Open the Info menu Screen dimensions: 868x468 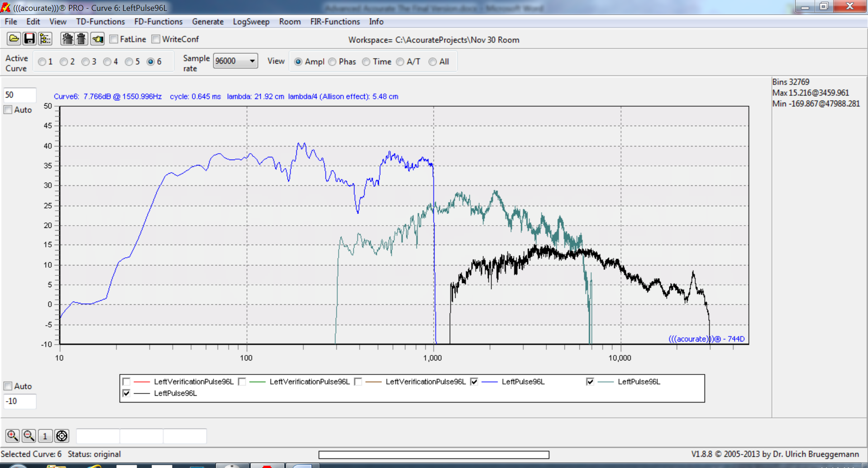tap(376, 22)
